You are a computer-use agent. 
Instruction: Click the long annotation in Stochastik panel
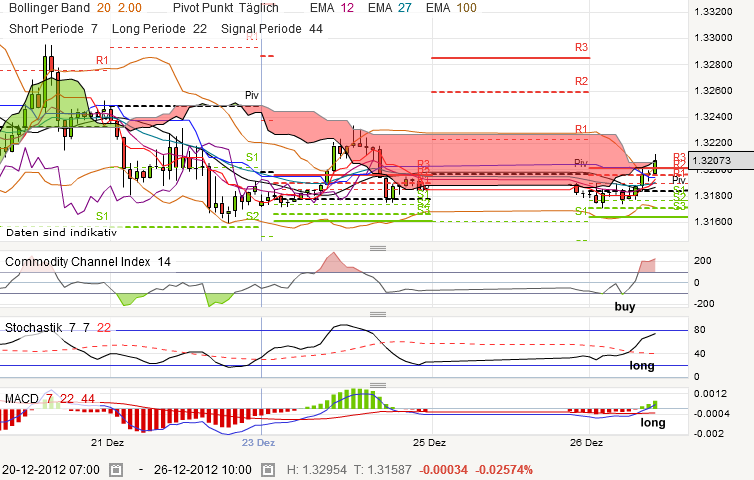coord(642,366)
